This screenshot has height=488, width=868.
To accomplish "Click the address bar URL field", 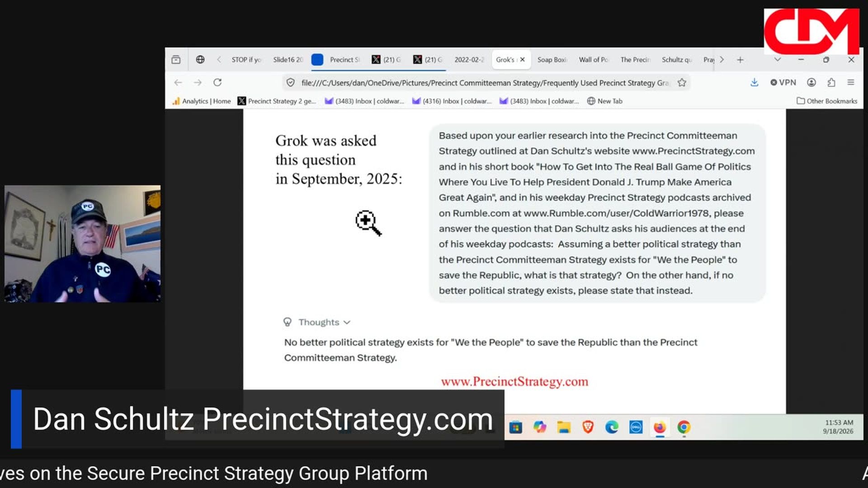I will click(485, 83).
